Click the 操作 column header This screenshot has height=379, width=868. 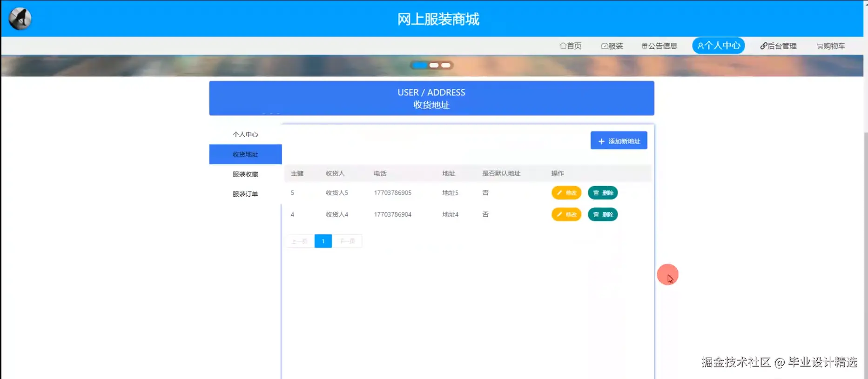click(558, 173)
